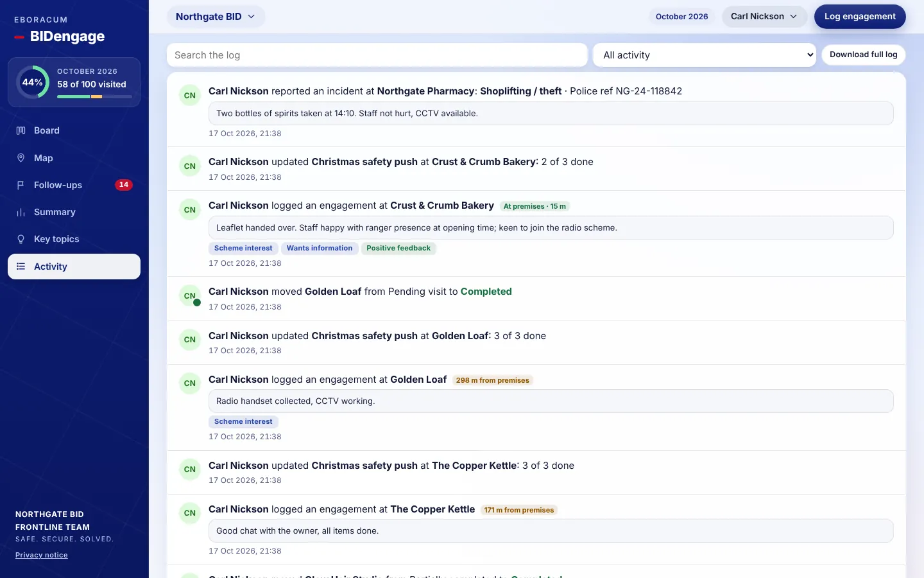
Task: Click the red 14 follow-ups badge
Action: tap(124, 185)
